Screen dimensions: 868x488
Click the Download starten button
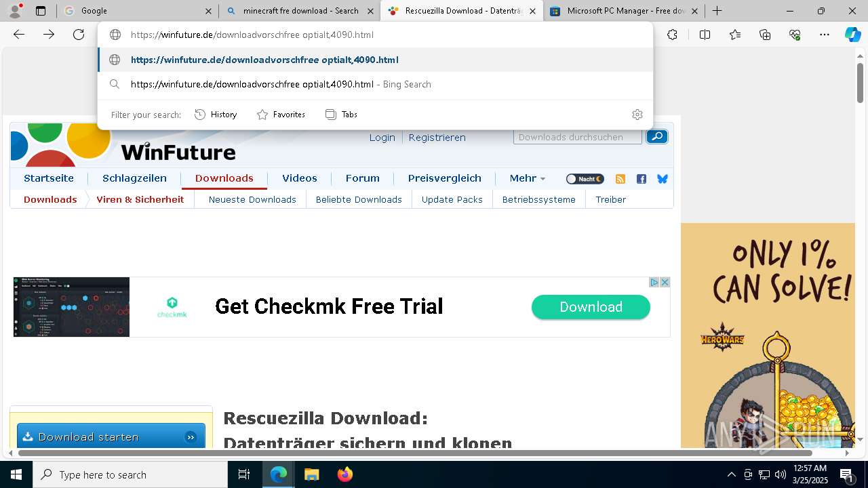click(111, 436)
